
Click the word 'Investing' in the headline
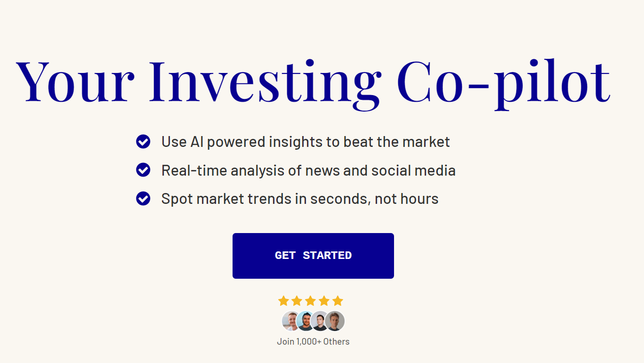[x=265, y=81]
